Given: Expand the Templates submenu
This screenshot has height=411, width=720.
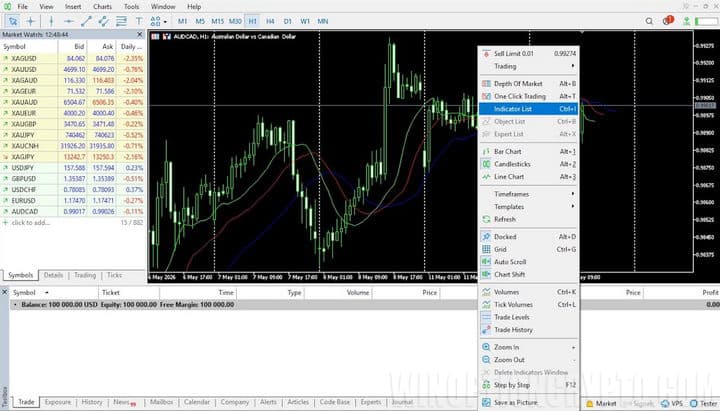Looking at the screenshot, I should click(529, 207).
